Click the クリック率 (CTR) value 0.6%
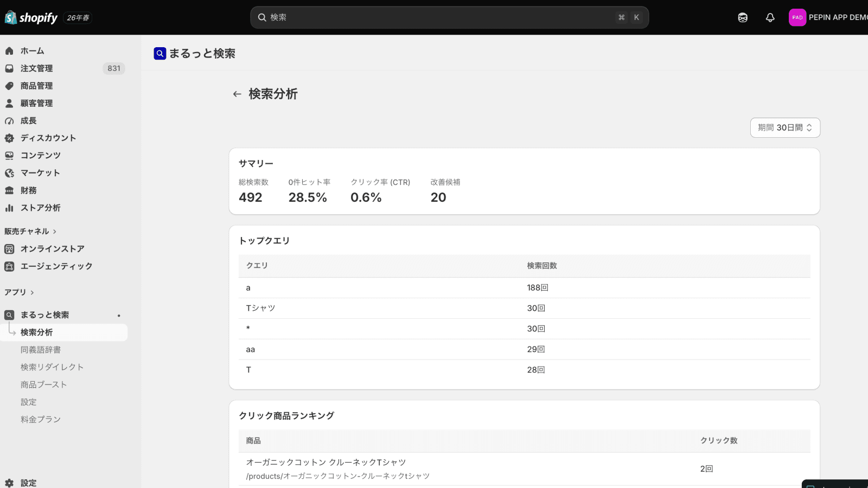The width and height of the screenshot is (868, 488). point(366,197)
